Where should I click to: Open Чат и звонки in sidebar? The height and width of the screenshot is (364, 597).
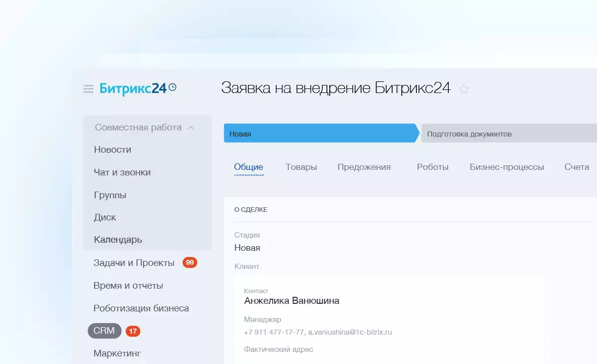point(122,172)
